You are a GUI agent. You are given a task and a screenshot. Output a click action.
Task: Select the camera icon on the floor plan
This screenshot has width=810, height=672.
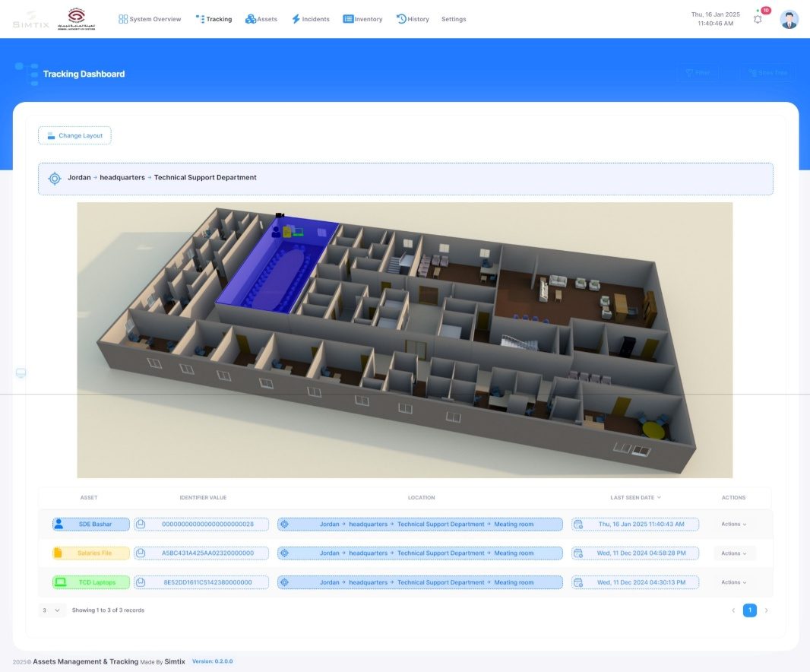point(280,215)
